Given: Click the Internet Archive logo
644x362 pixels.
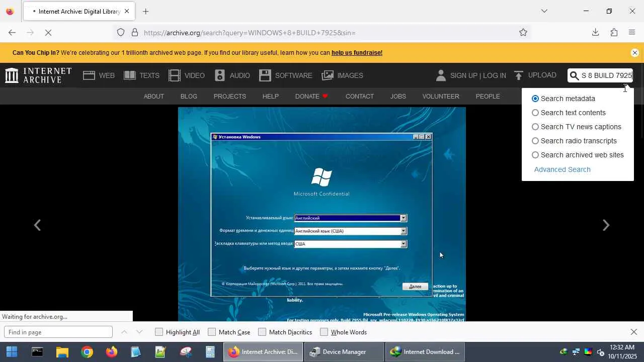Looking at the screenshot, I should (38, 75).
